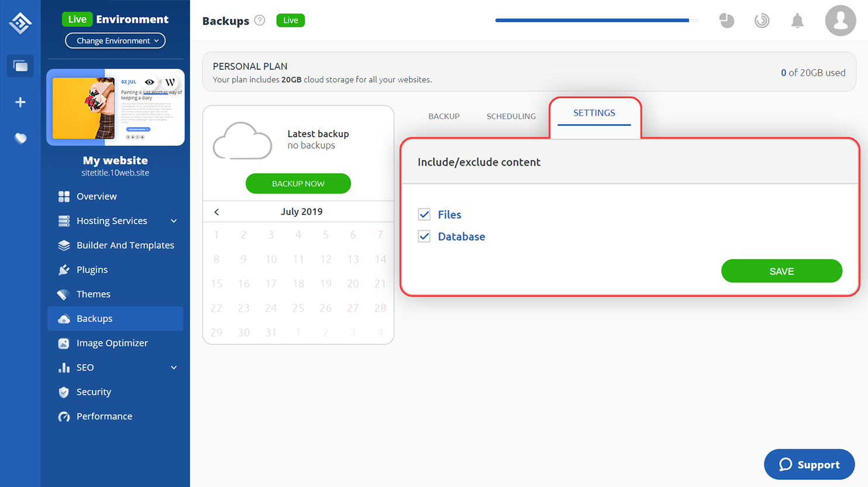This screenshot has height=487, width=868.
Task: Open the Change Environment dropdown
Action: (x=115, y=41)
